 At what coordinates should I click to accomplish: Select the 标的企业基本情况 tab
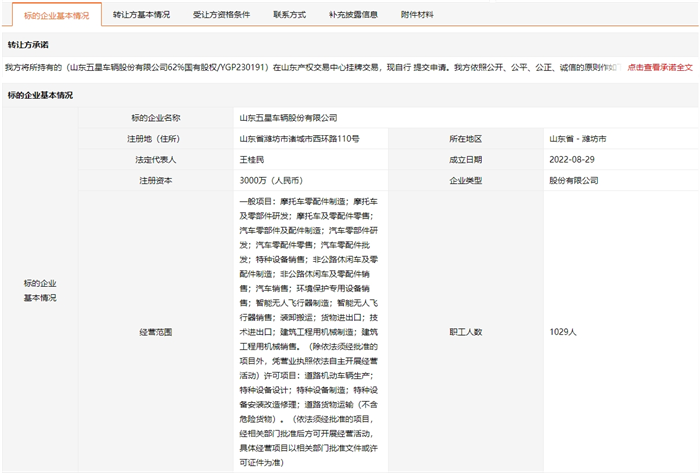pos(57,15)
